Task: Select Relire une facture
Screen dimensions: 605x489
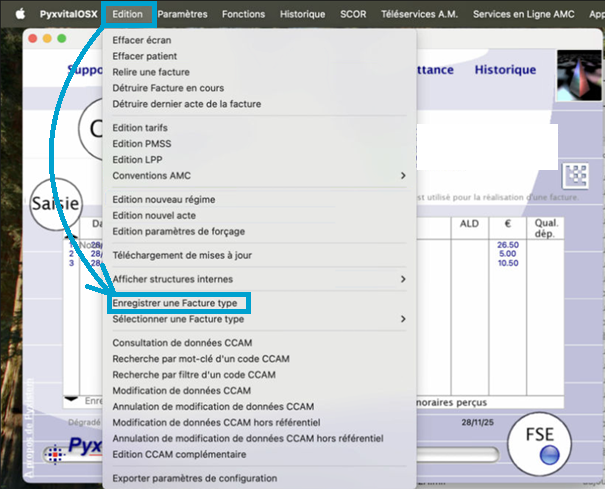Action: point(151,72)
